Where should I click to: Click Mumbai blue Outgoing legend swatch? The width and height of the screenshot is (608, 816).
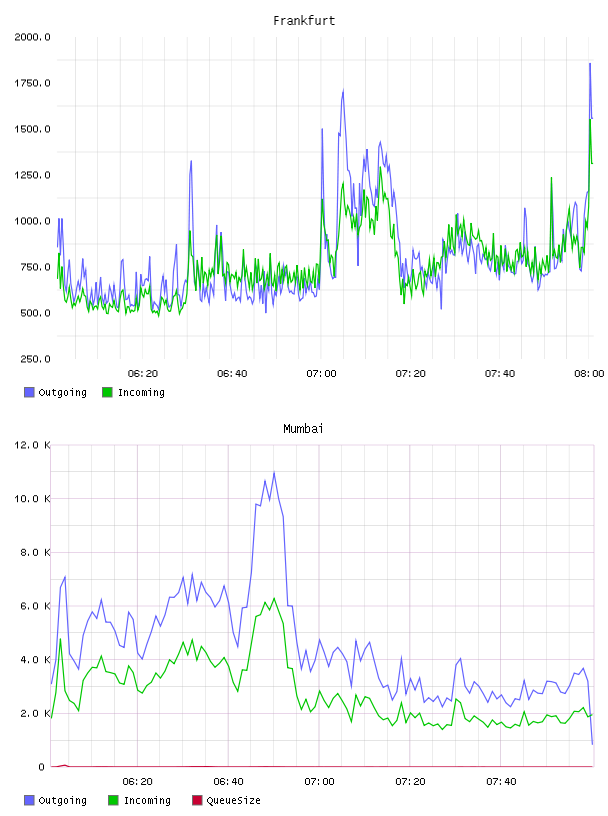[29, 800]
